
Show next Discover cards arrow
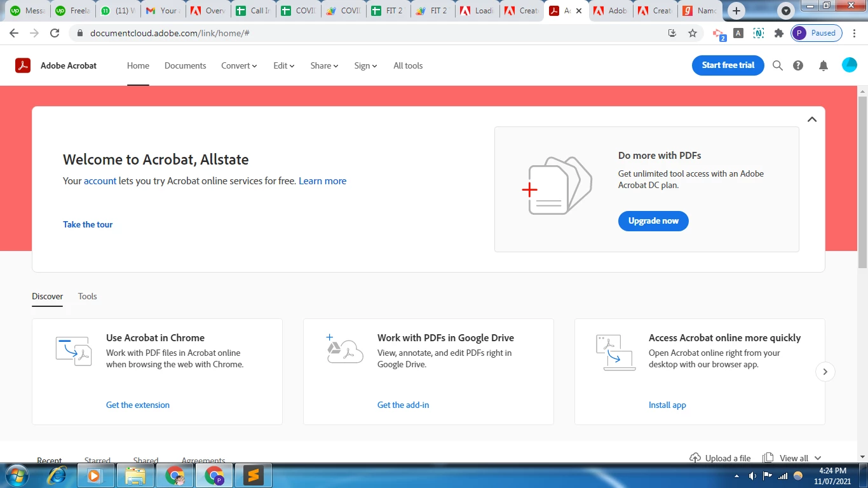825,372
